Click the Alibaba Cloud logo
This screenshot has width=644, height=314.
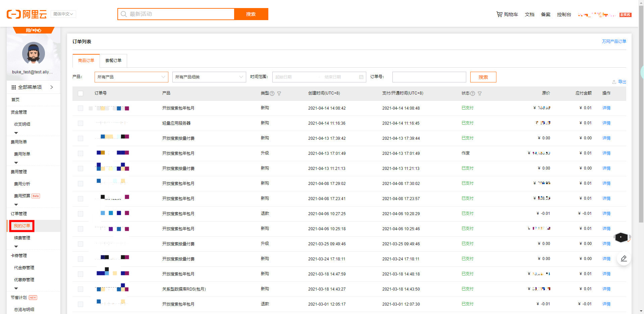(x=26, y=14)
